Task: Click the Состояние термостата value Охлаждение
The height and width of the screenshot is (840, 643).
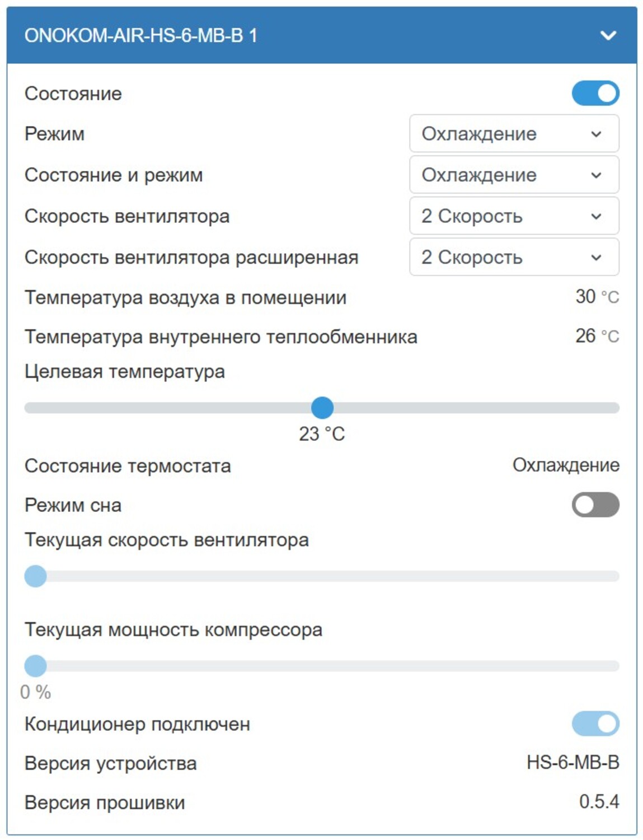Action: tap(566, 464)
